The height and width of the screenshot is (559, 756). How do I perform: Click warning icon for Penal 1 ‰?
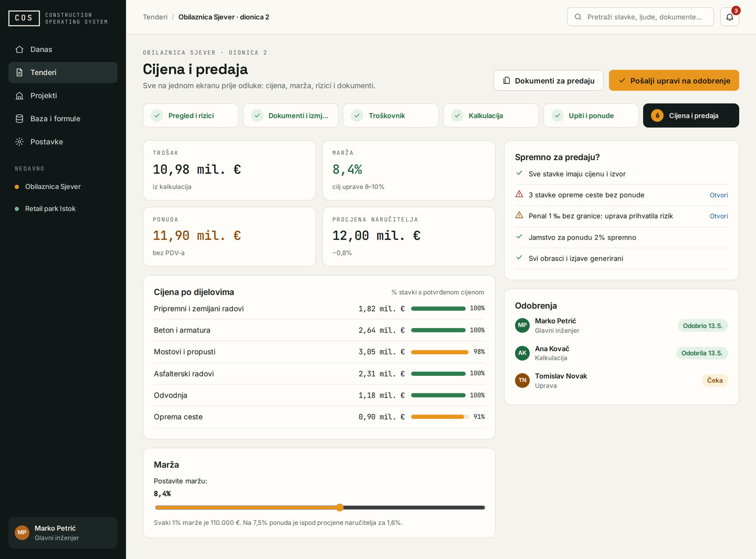pyautogui.click(x=519, y=215)
